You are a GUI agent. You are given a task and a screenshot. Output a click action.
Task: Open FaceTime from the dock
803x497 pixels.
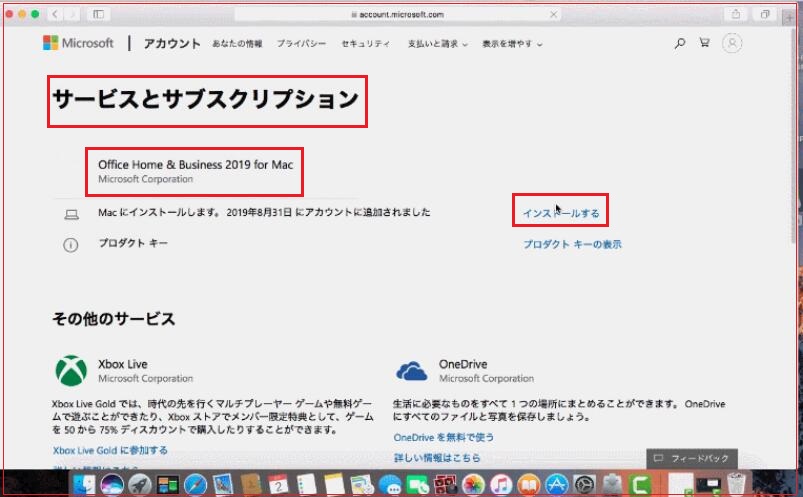pos(417,484)
